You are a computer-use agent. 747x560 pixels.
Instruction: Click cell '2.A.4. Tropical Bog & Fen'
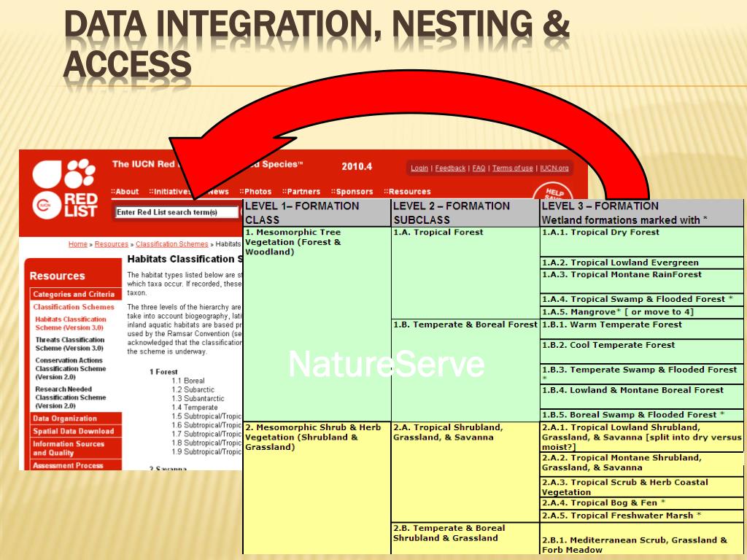pyautogui.click(x=642, y=503)
